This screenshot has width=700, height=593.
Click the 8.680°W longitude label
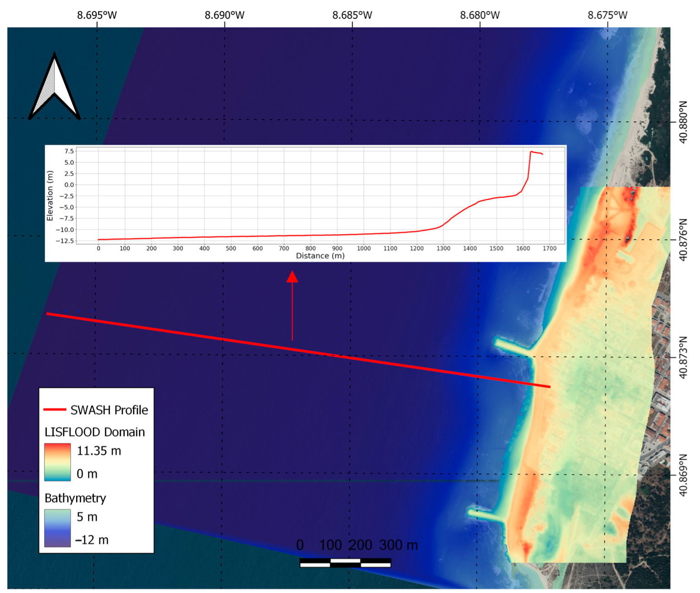click(x=480, y=15)
